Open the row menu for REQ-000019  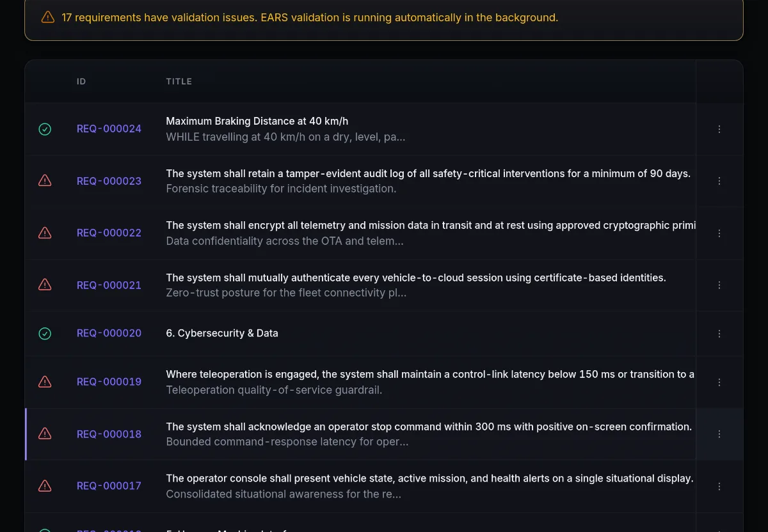719,382
